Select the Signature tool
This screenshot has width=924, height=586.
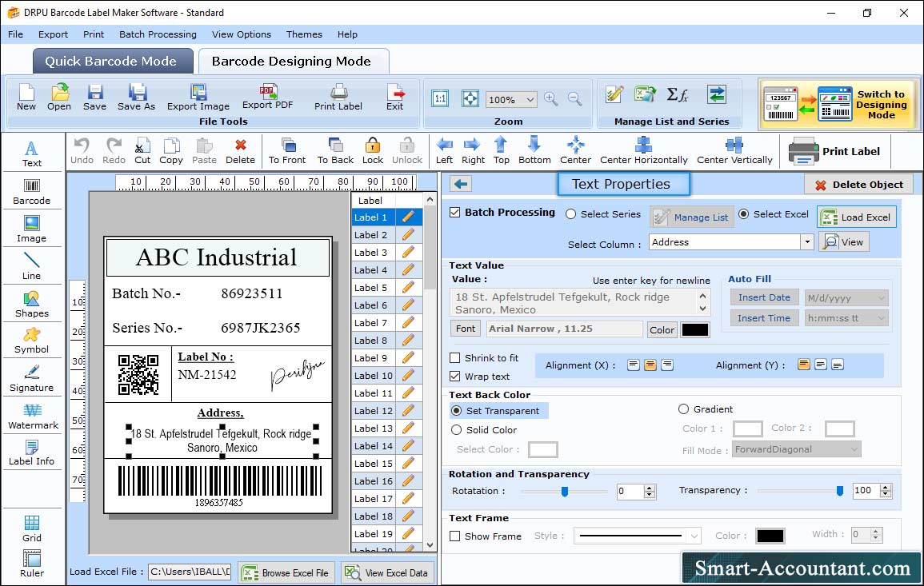click(x=32, y=378)
